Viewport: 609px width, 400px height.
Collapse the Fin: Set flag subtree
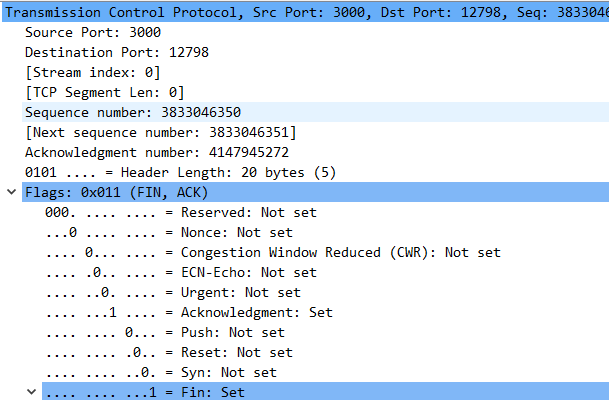coord(31,392)
